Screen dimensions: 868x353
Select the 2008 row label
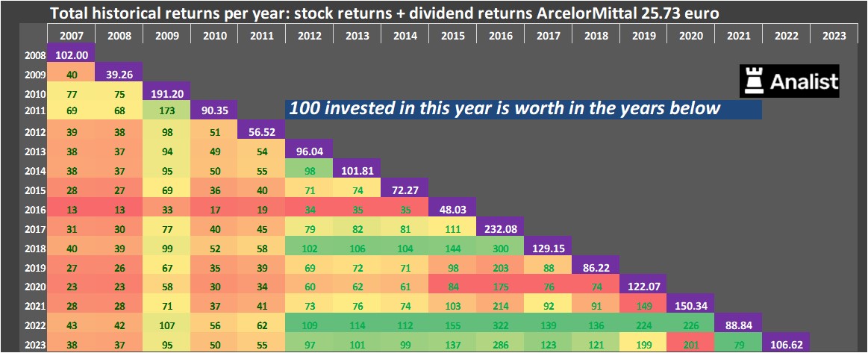coord(34,54)
